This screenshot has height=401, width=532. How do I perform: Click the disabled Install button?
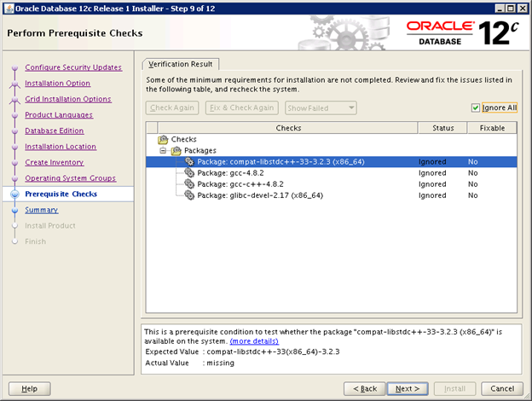(454, 389)
